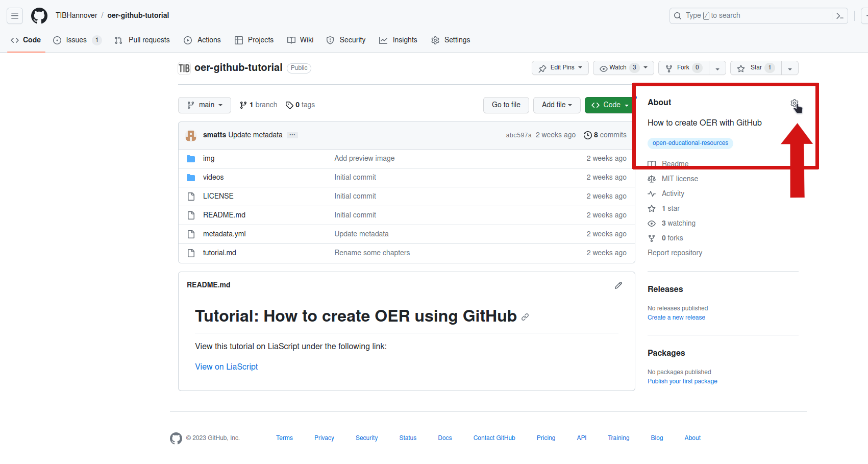Viewport: 868px width, 464px height.
Task: View the 3 watching link
Action: 672,224
